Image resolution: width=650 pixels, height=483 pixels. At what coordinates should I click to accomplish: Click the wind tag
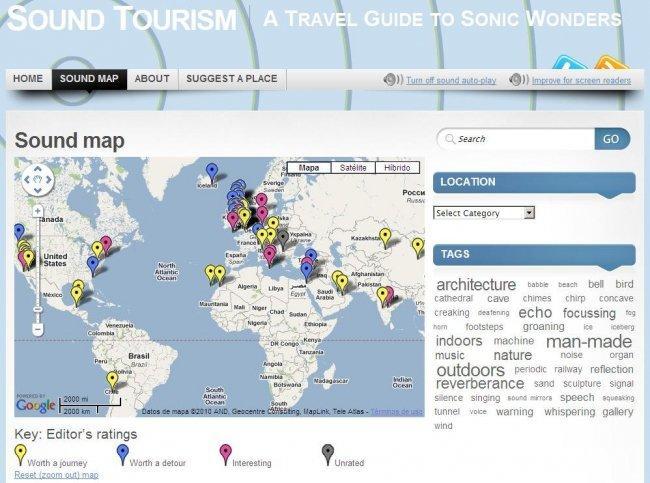(443, 426)
